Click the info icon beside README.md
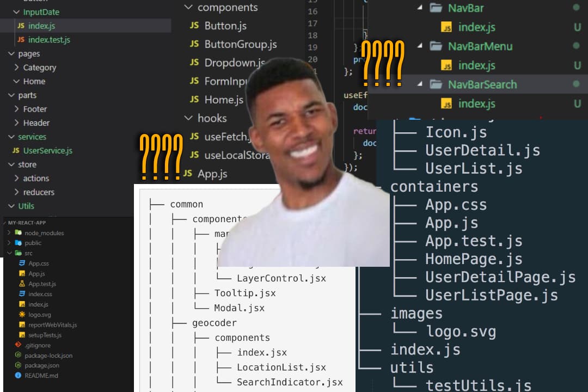The width and height of the screenshot is (588, 392). (x=18, y=376)
